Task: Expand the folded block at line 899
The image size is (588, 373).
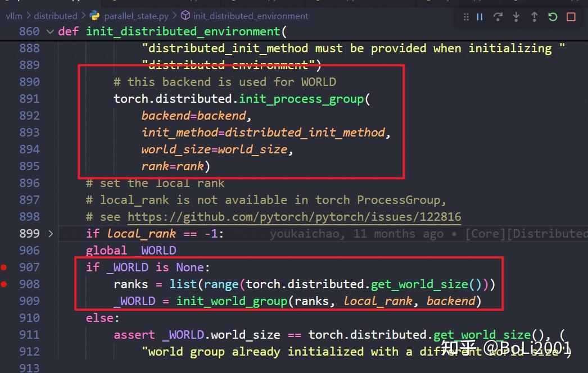Action: (51, 234)
